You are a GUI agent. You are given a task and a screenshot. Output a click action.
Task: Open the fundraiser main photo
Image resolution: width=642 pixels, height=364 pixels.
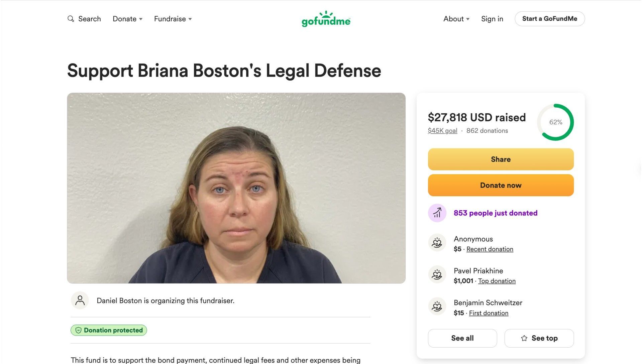click(x=236, y=188)
